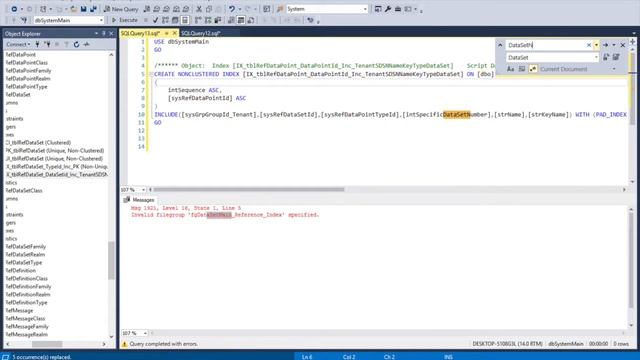Run the script with Execute
640x360 pixels.
pyautogui.click(x=124, y=20)
